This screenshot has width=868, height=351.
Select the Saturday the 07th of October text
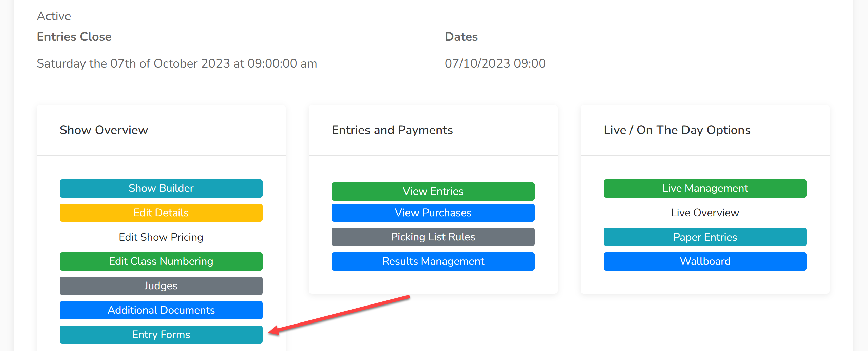click(x=177, y=63)
